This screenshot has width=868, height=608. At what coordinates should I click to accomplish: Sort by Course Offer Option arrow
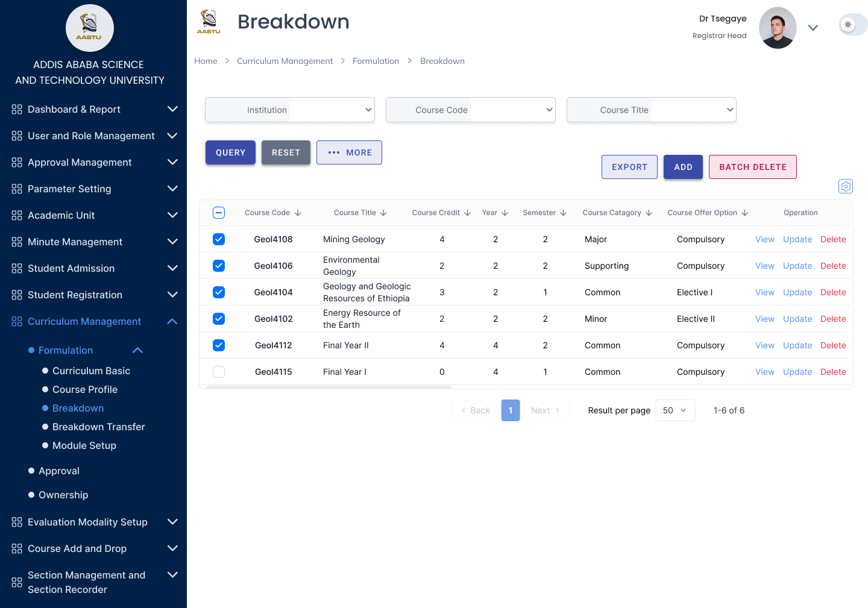point(745,213)
